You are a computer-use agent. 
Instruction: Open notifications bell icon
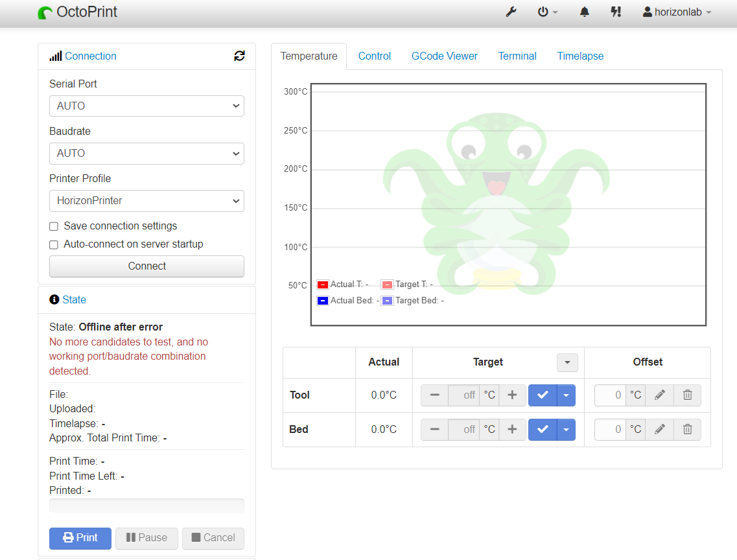pos(584,12)
